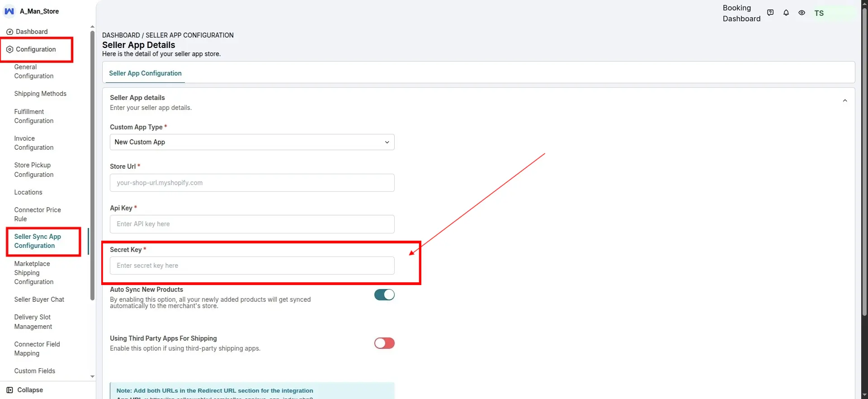Click the A_Man_Store name
Screen dimensions: 868x399
[x=39, y=11]
